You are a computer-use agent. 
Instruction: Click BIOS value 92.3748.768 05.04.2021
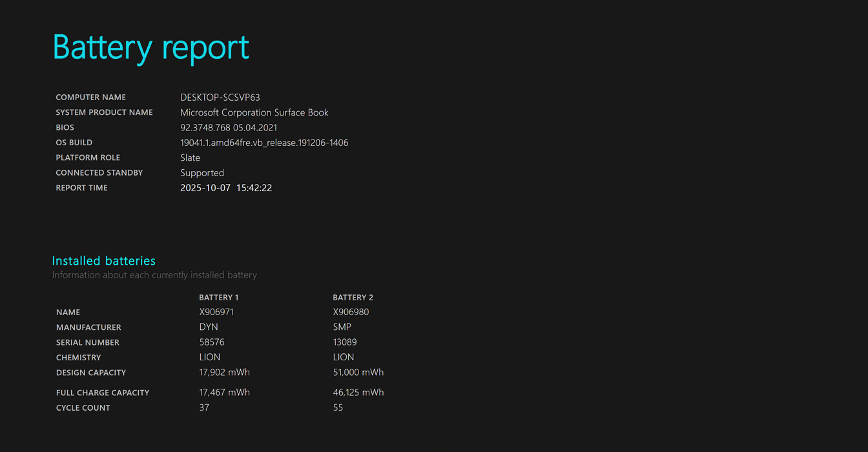tap(229, 128)
